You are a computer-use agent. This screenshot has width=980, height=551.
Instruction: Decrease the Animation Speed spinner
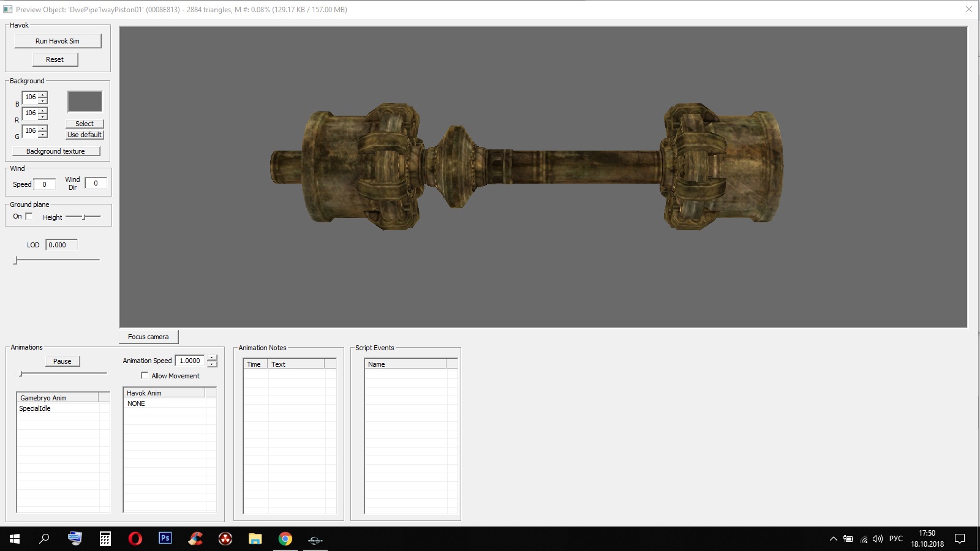click(x=212, y=364)
